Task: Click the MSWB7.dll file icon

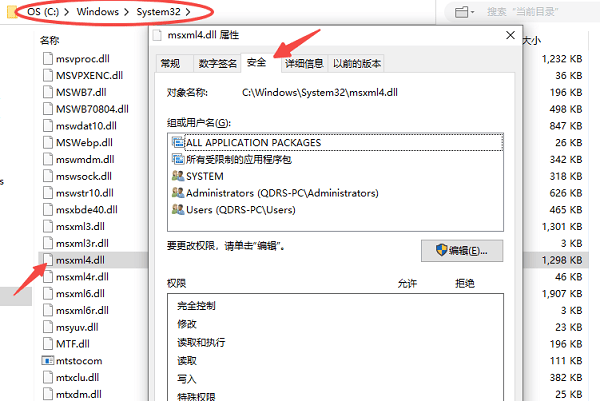Action: [48, 93]
